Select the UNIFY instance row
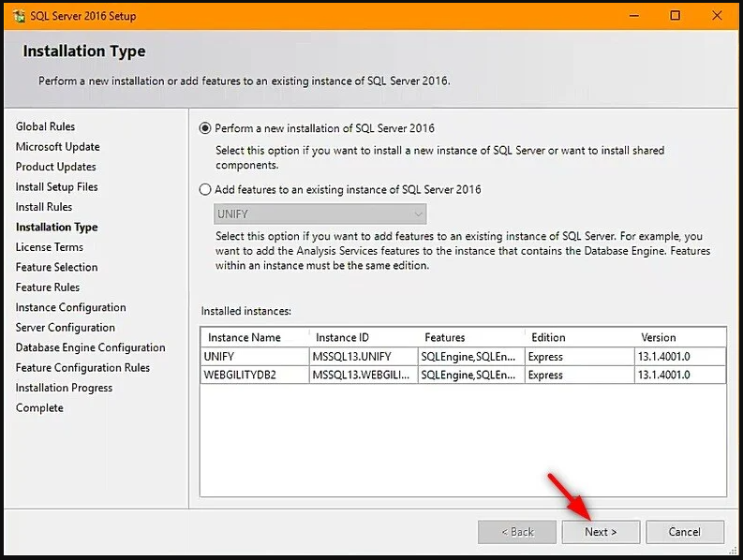743x560 pixels. (253, 357)
